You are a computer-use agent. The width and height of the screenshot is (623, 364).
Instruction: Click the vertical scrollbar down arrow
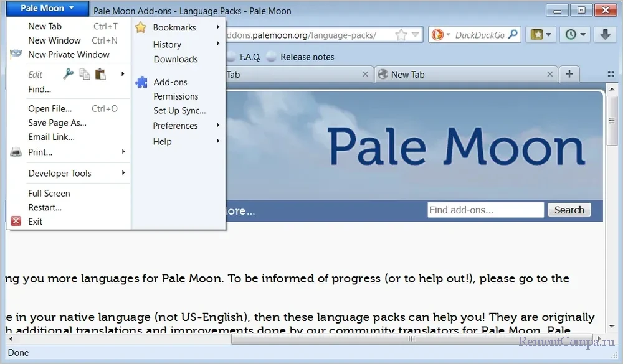[612, 326]
